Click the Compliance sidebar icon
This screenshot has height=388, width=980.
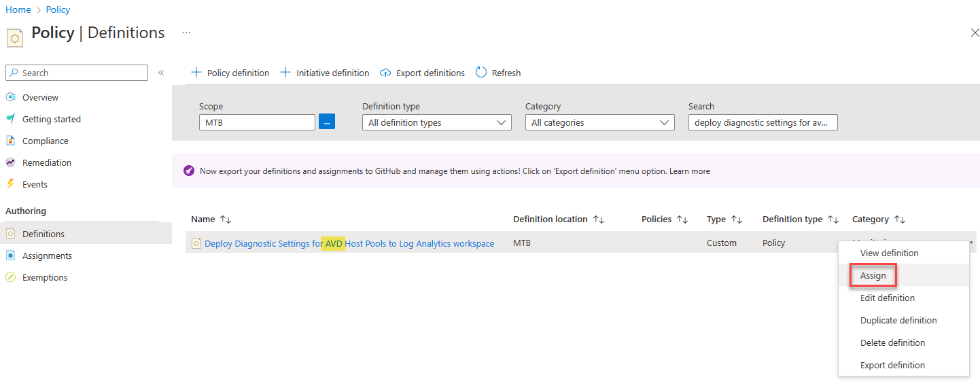tap(10, 141)
